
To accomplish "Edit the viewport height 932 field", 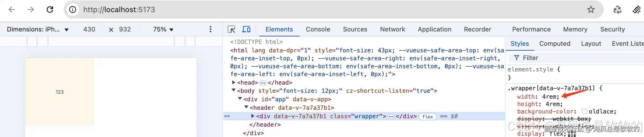I will pyautogui.click(x=125, y=29).
